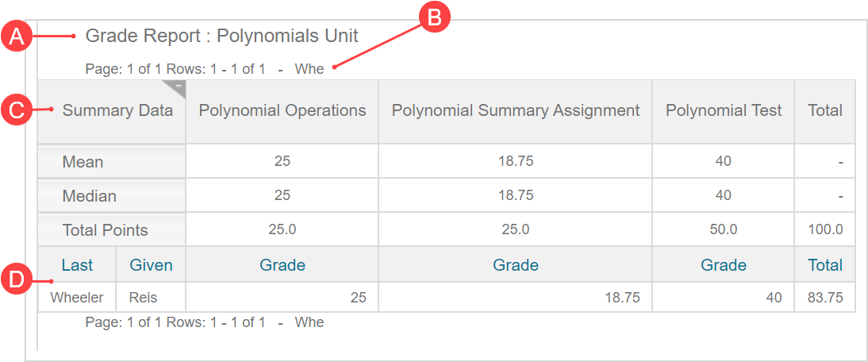
Task: Sort by the Given name column
Action: point(151,265)
